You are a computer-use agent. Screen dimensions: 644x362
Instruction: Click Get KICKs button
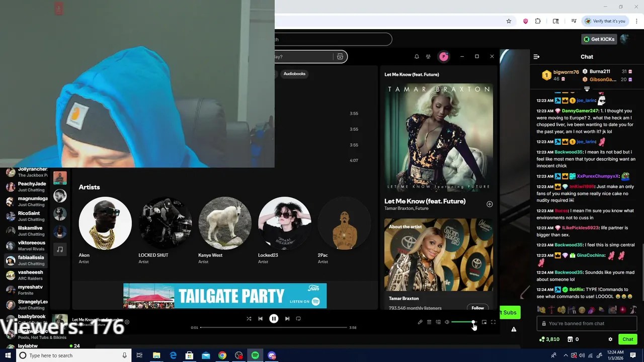599,39
